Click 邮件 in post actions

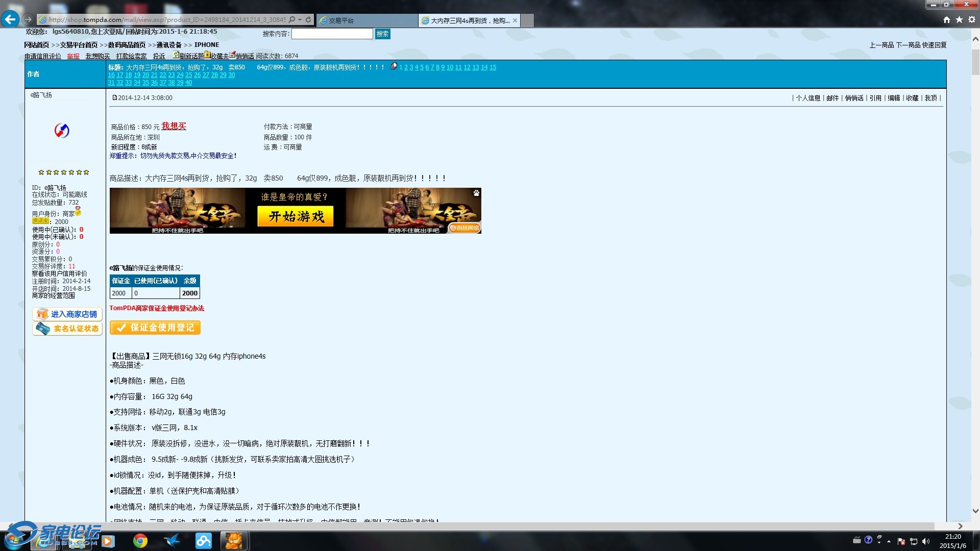point(832,98)
